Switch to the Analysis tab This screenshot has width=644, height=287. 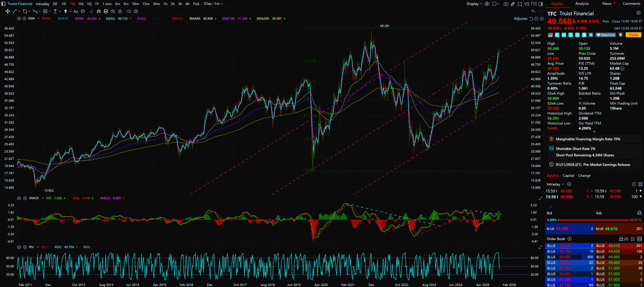pos(582,4)
